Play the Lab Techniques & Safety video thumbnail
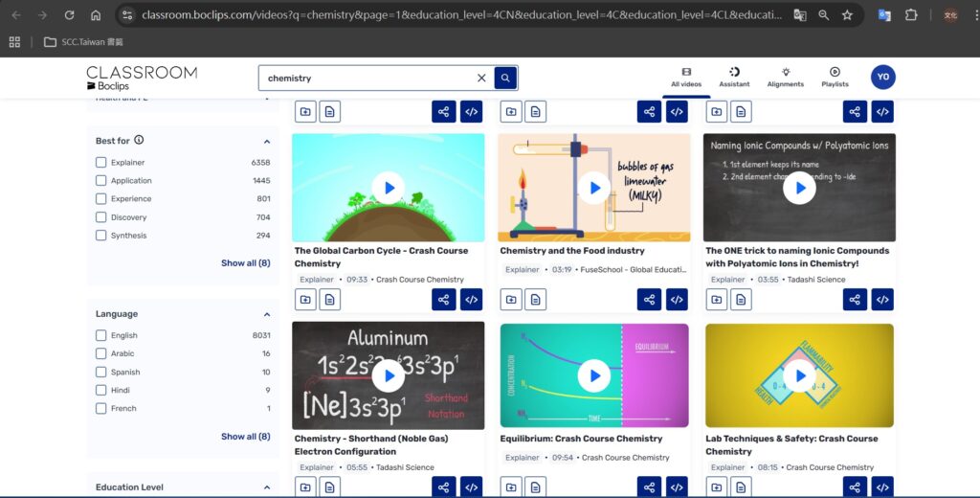The width and height of the screenshot is (980, 498). (x=799, y=376)
